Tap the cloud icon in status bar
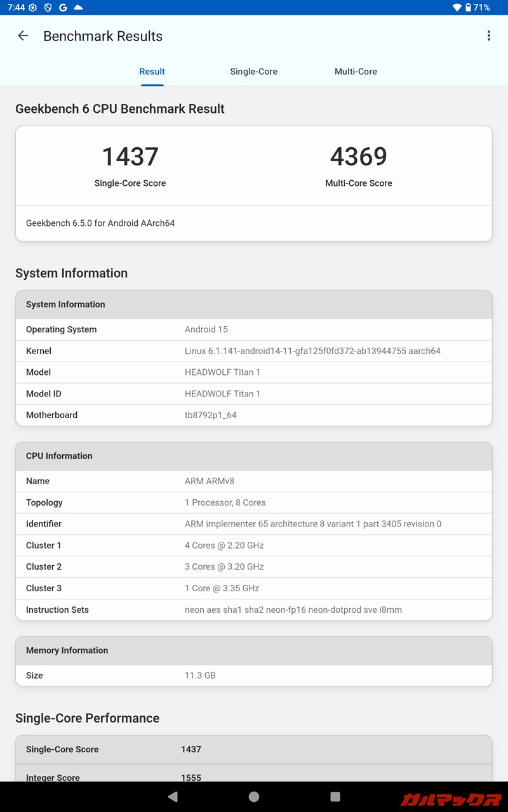The image size is (508, 812). tap(78, 8)
